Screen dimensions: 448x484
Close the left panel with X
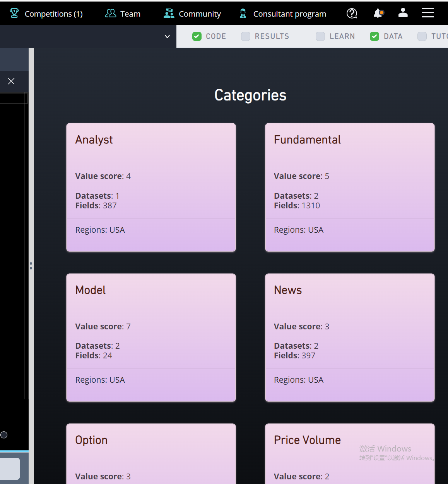11,81
